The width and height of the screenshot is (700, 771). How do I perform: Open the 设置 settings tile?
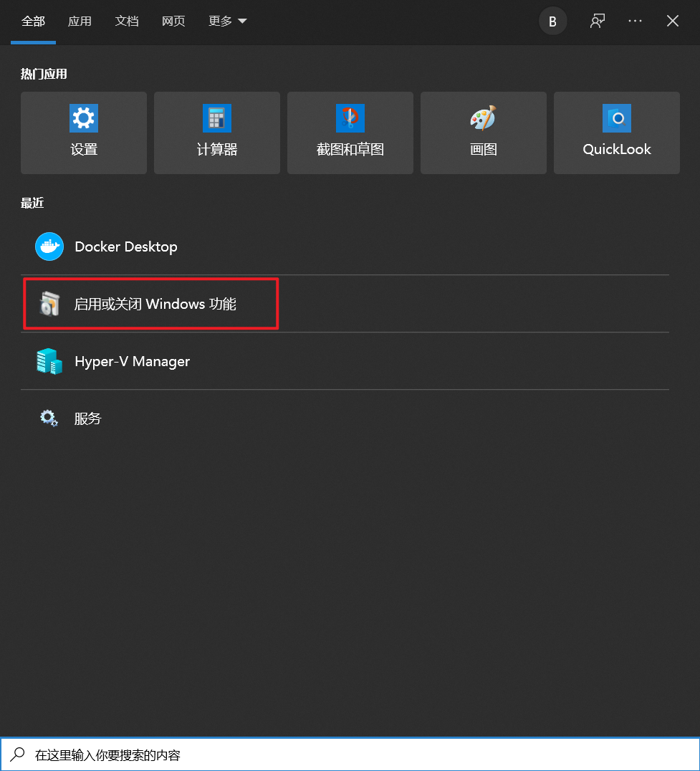click(x=84, y=133)
